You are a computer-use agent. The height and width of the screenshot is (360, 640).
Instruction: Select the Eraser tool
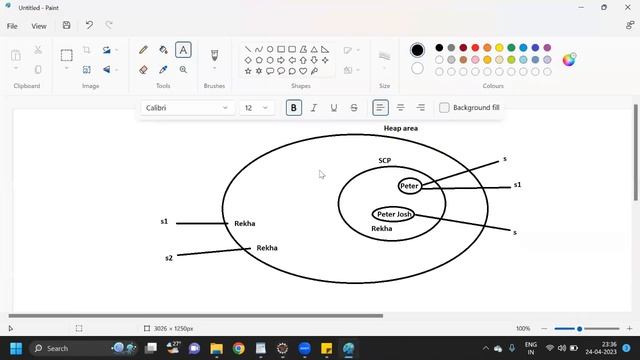tap(143, 70)
